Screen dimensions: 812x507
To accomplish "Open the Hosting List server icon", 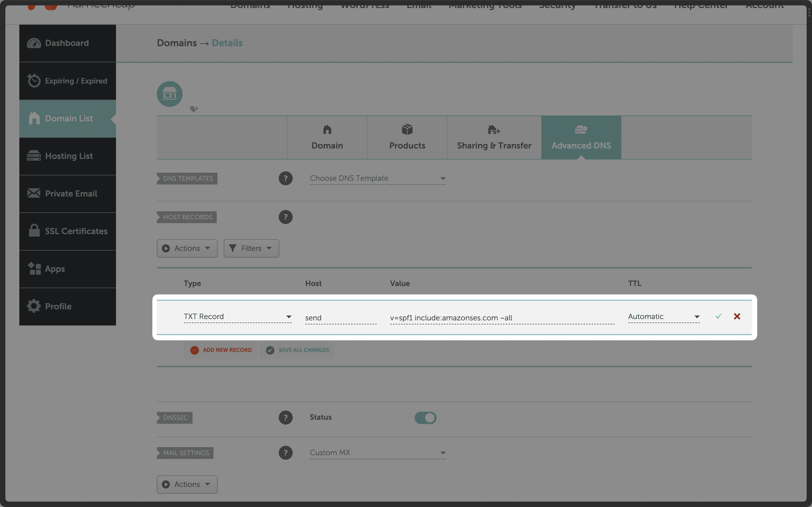I will (34, 155).
